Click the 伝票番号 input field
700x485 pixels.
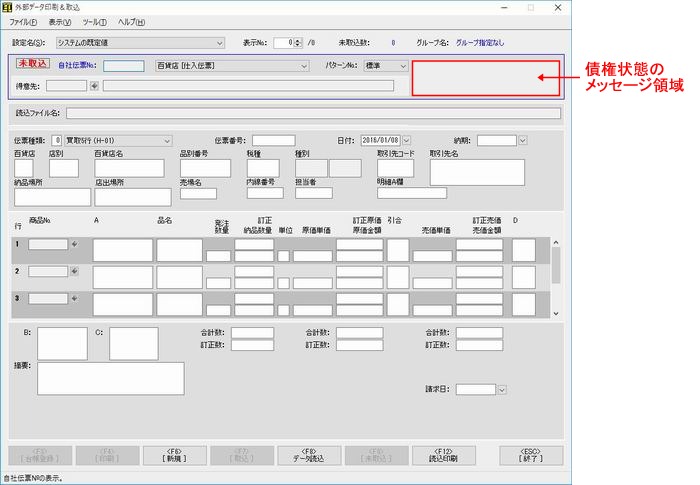[273, 141]
